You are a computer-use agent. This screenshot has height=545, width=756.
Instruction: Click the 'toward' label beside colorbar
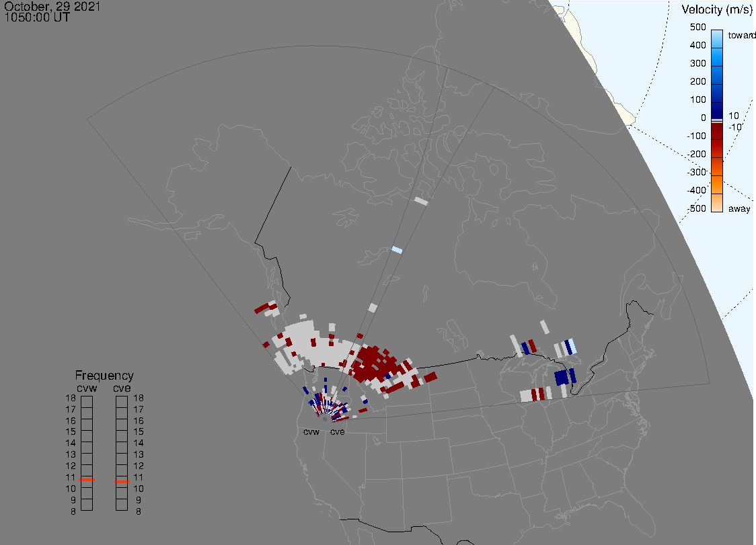(x=741, y=35)
